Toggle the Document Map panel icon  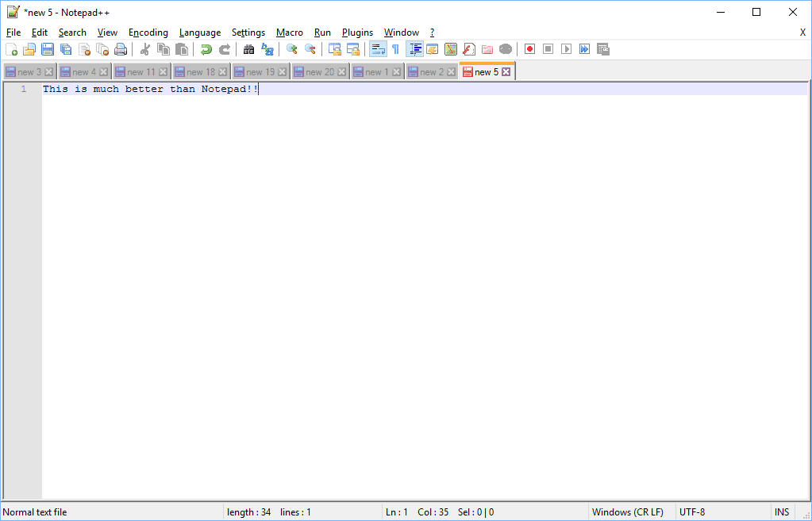(x=451, y=49)
